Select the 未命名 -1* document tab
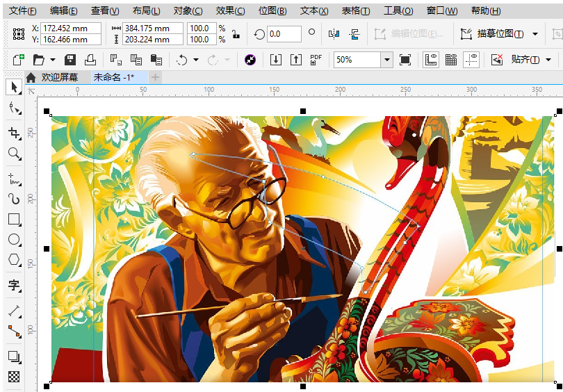 click(x=120, y=77)
